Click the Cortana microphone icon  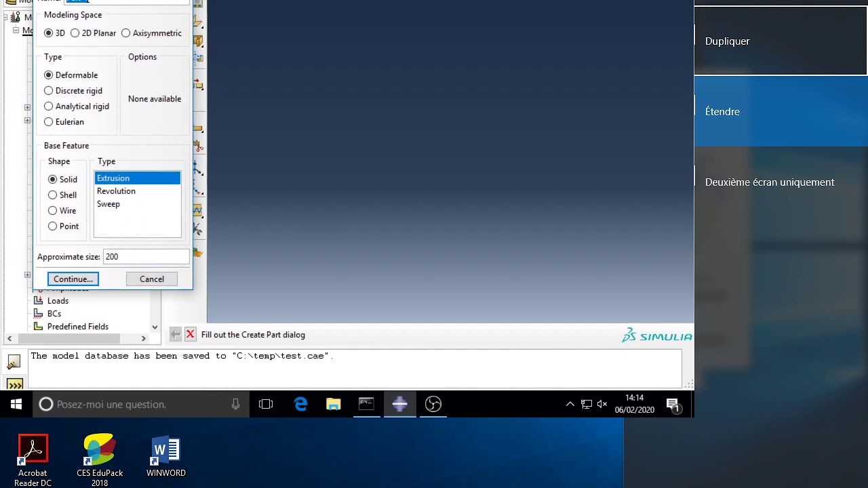pos(235,405)
